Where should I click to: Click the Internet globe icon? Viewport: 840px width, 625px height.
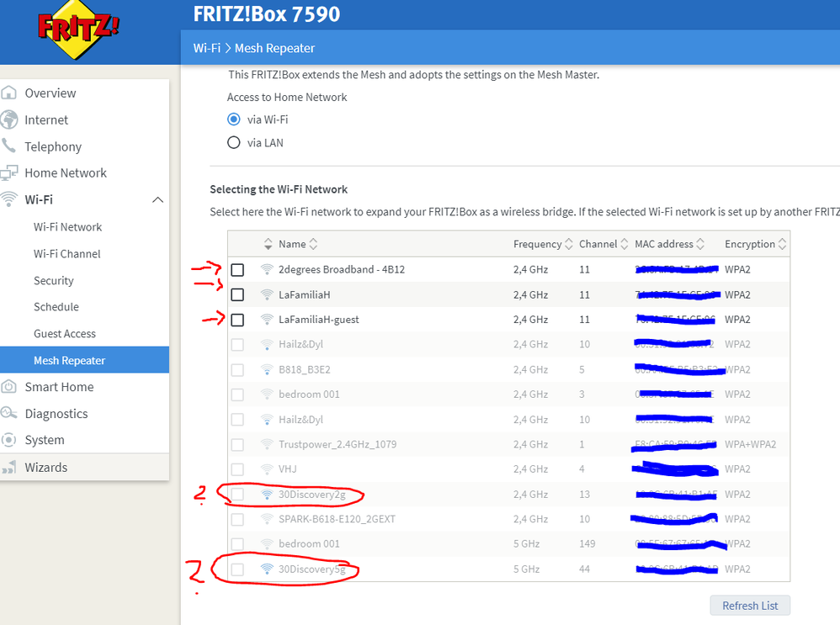tap(9, 119)
